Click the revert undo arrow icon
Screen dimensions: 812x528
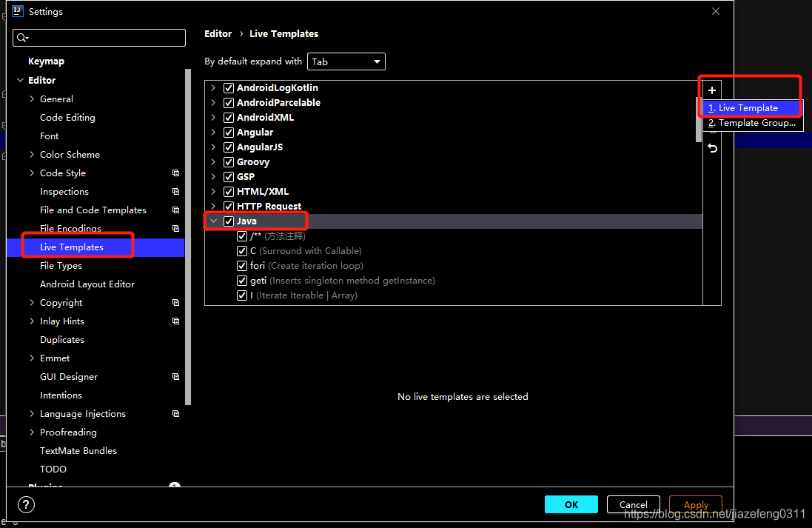tap(713, 148)
